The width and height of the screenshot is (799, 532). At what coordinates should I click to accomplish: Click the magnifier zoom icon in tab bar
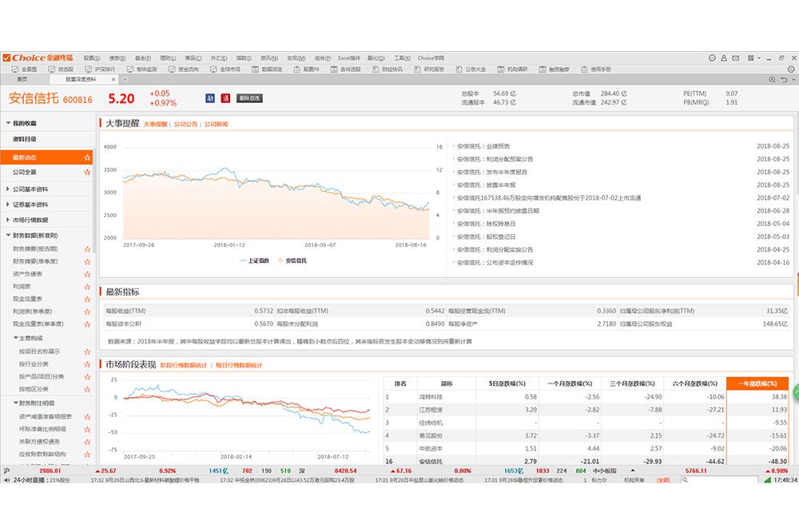click(772, 80)
